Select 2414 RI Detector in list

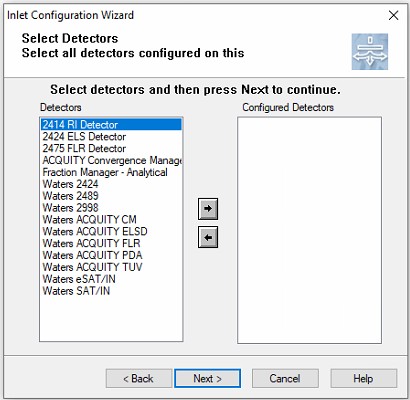[111, 125]
